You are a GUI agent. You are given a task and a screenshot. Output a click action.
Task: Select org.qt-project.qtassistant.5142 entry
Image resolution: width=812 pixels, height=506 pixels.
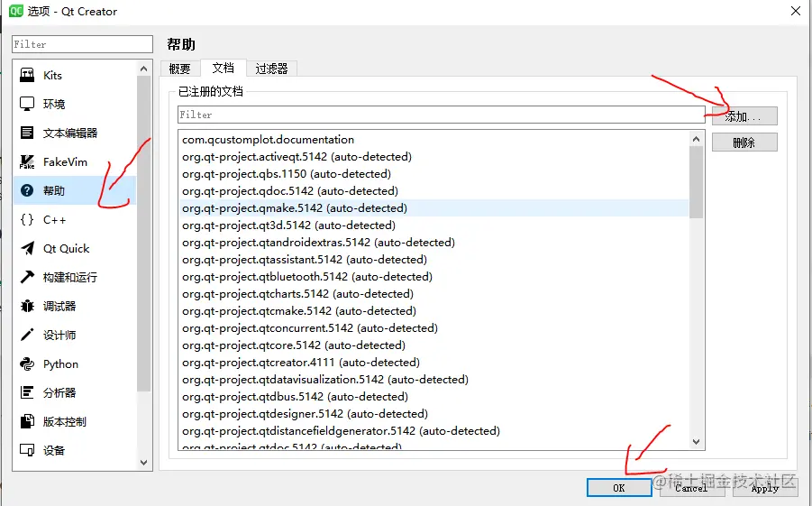click(434, 259)
